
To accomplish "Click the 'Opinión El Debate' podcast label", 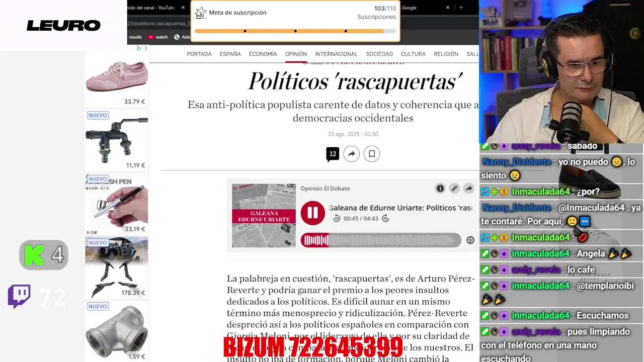I will pyautogui.click(x=325, y=189).
